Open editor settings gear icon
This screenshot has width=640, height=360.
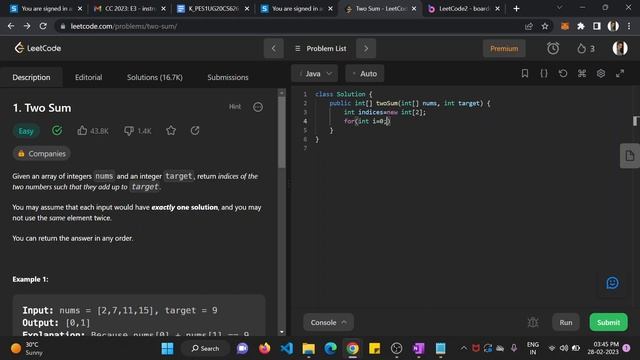pos(601,73)
